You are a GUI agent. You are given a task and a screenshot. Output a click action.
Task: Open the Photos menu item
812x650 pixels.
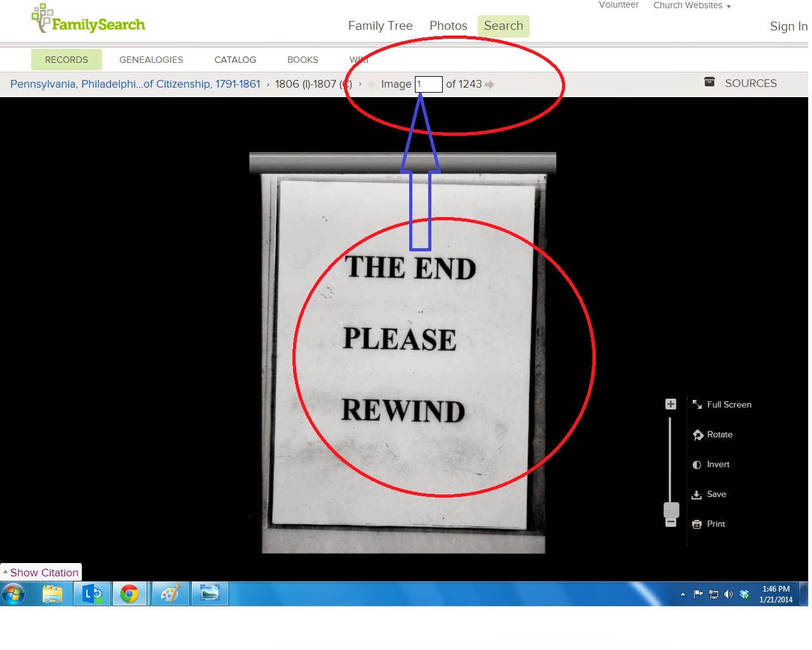[x=448, y=26]
